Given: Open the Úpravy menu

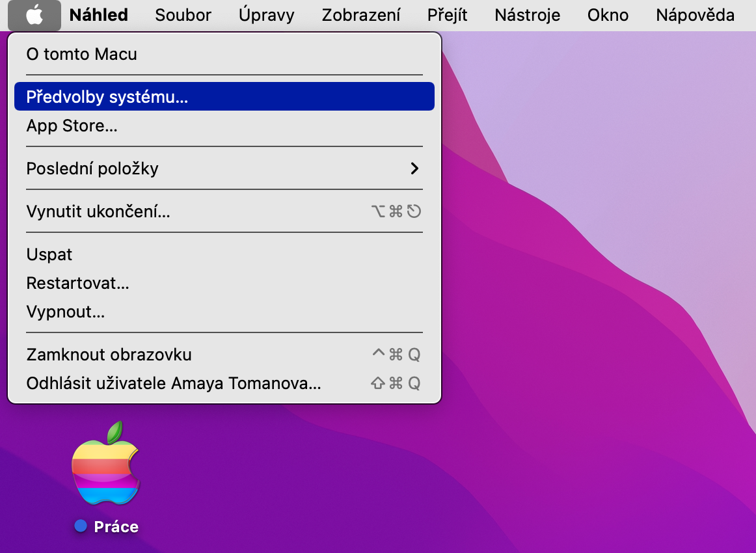Looking at the screenshot, I should click(x=267, y=16).
